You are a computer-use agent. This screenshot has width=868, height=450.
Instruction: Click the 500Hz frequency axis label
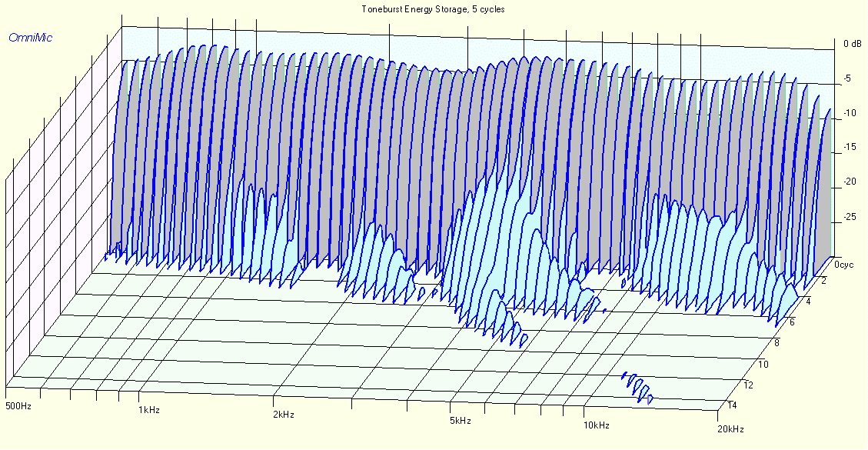(x=18, y=407)
